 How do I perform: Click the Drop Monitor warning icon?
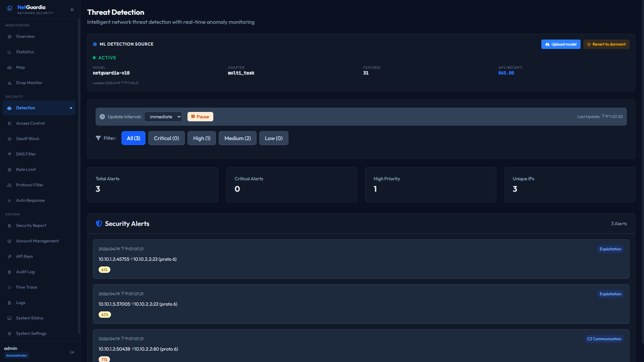click(9, 83)
